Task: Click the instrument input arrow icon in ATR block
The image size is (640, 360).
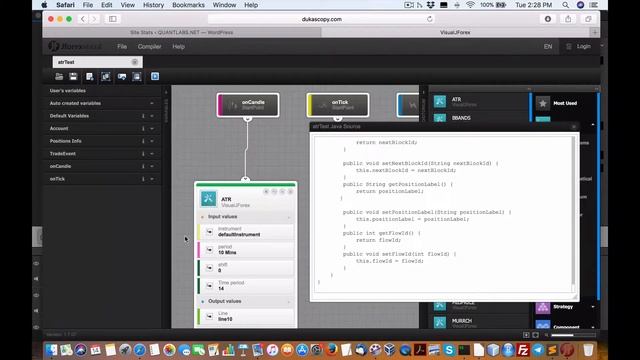Action: pos(209,232)
